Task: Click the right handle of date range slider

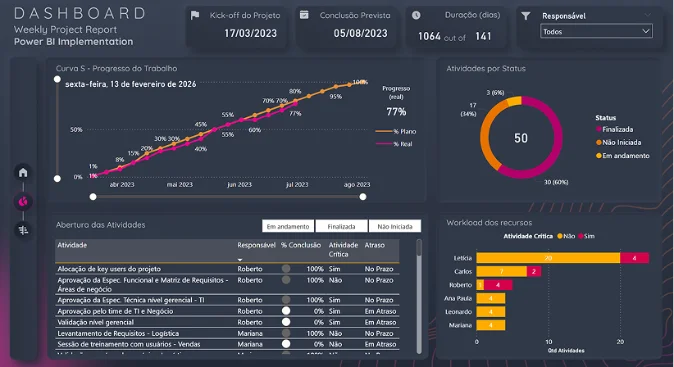Action: [363, 197]
